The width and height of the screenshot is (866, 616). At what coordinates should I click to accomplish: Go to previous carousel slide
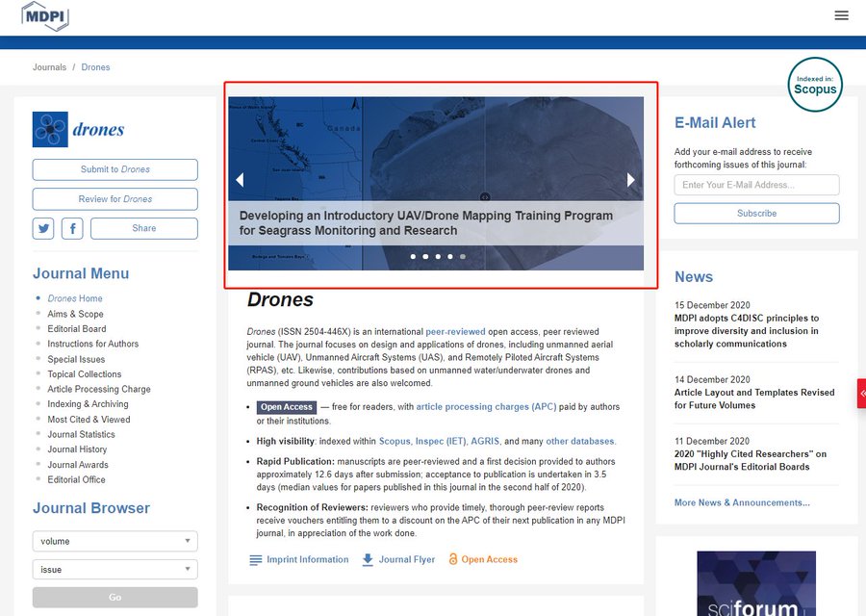pyautogui.click(x=240, y=179)
